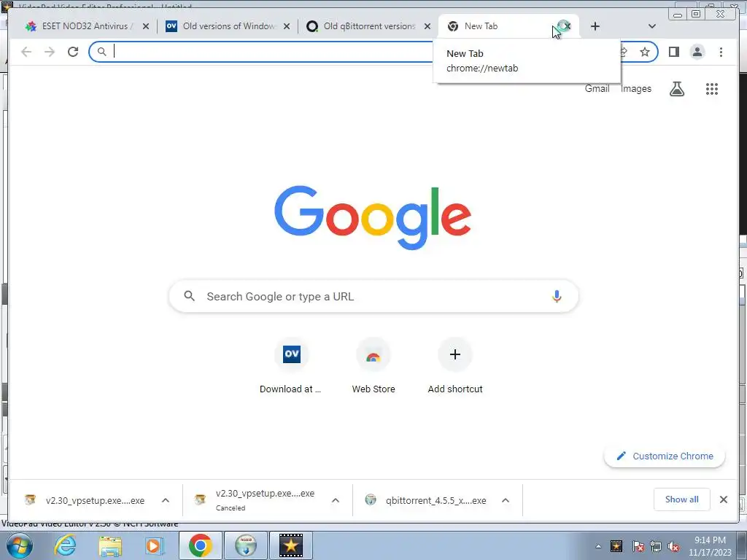Open Windows Media Player from taskbar

click(x=155, y=545)
